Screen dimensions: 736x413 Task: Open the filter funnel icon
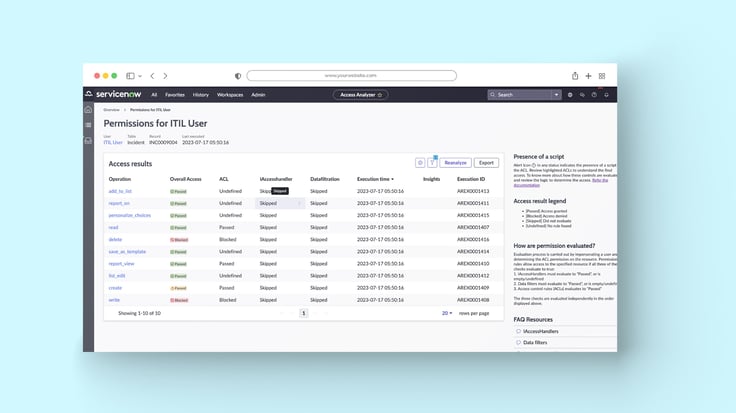(432, 163)
